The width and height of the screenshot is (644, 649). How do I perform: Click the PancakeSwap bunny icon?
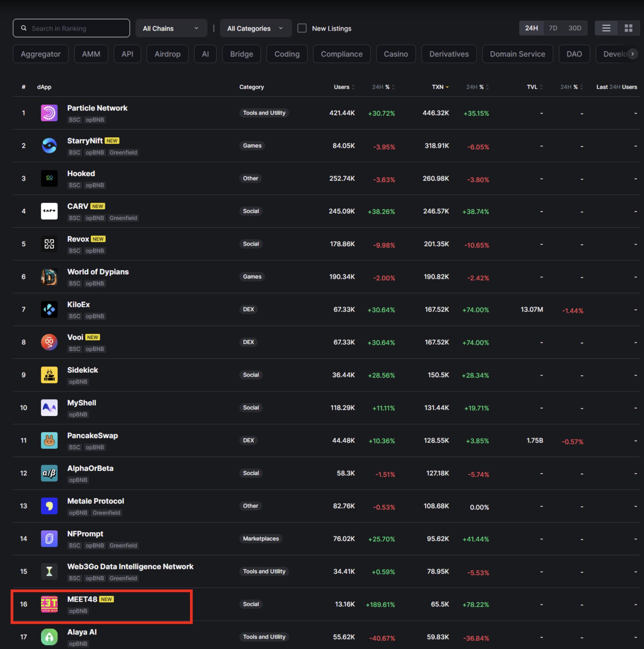click(49, 440)
